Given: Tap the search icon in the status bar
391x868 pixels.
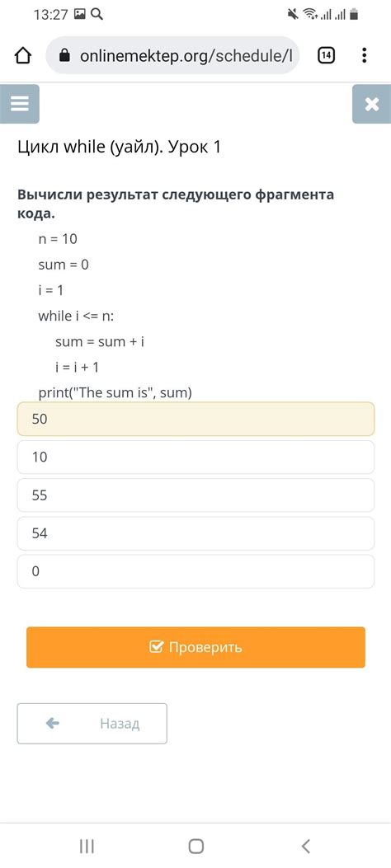Looking at the screenshot, I should point(97,15).
